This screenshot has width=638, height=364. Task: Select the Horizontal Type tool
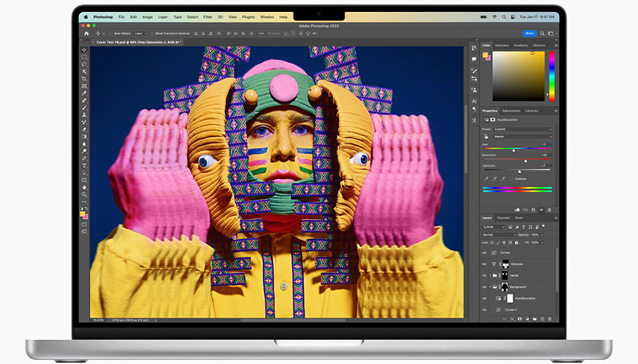click(x=85, y=166)
